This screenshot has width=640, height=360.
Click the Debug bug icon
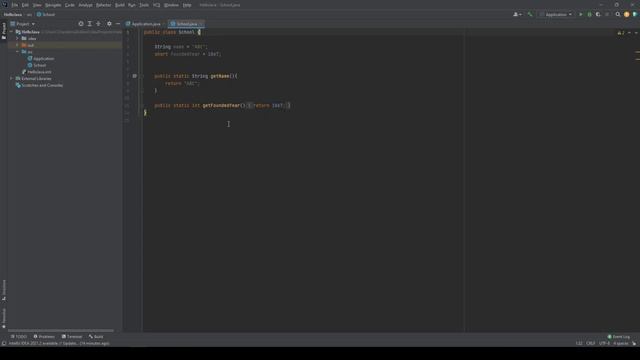tap(589, 15)
